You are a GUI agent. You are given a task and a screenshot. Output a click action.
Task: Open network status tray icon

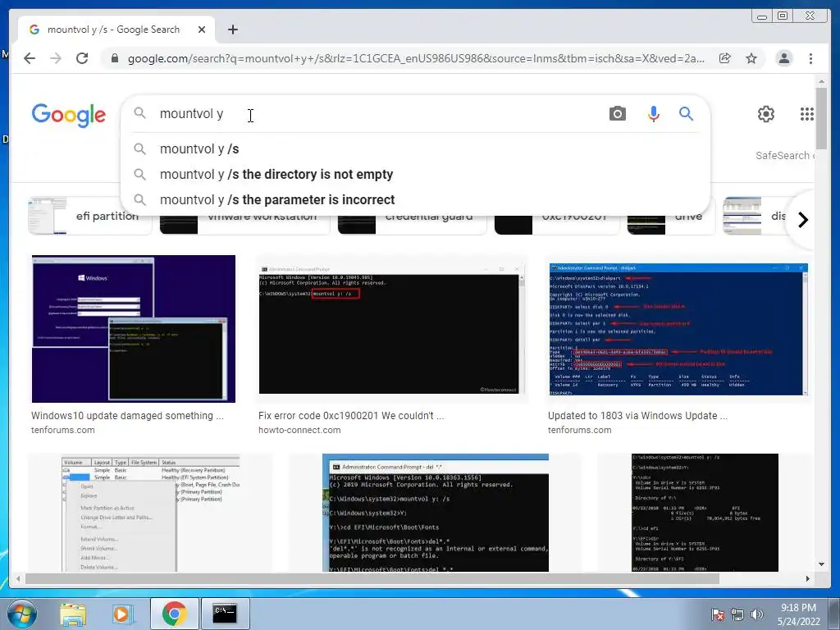tap(737, 614)
